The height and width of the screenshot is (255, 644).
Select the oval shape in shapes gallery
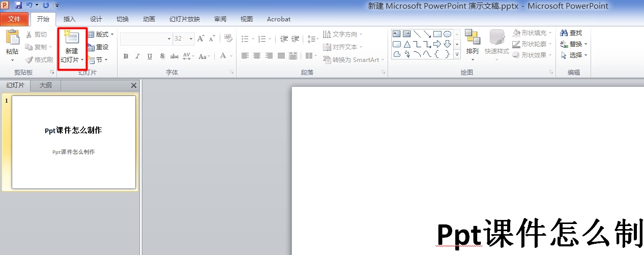click(x=447, y=34)
